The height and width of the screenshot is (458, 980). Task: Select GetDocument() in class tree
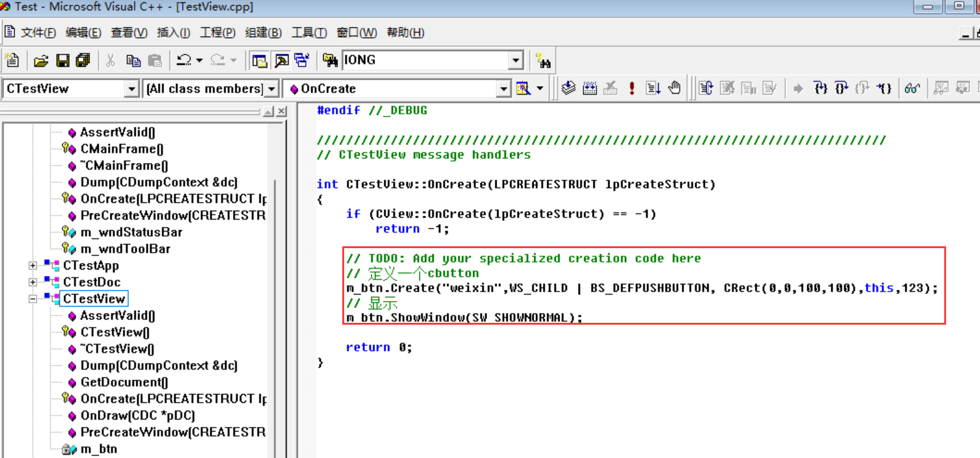point(124,382)
